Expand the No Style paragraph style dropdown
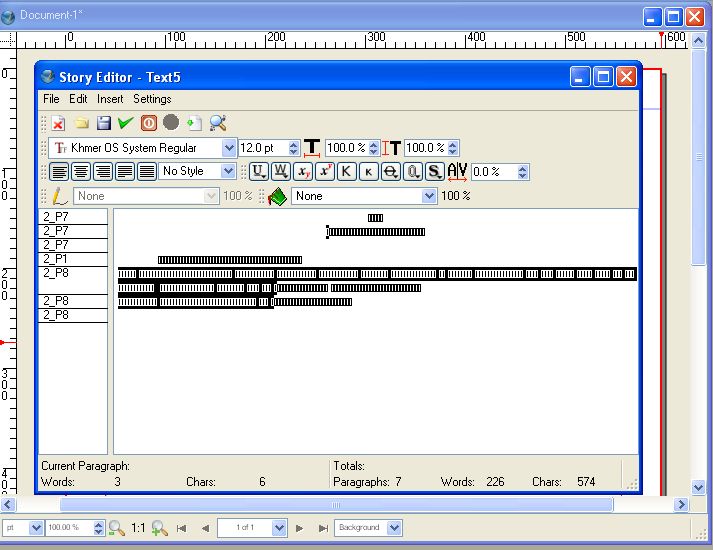Viewport: 713px width, 550px height. pos(229,172)
